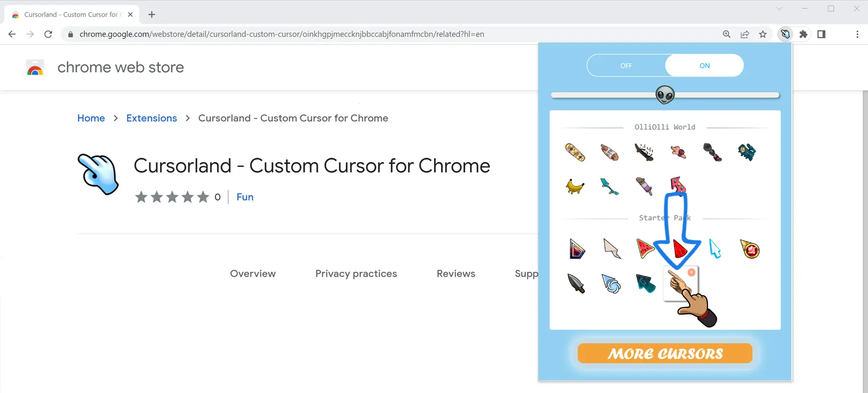
Task: Choose the black skateboard with sparks cursor
Action: tap(644, 152)
